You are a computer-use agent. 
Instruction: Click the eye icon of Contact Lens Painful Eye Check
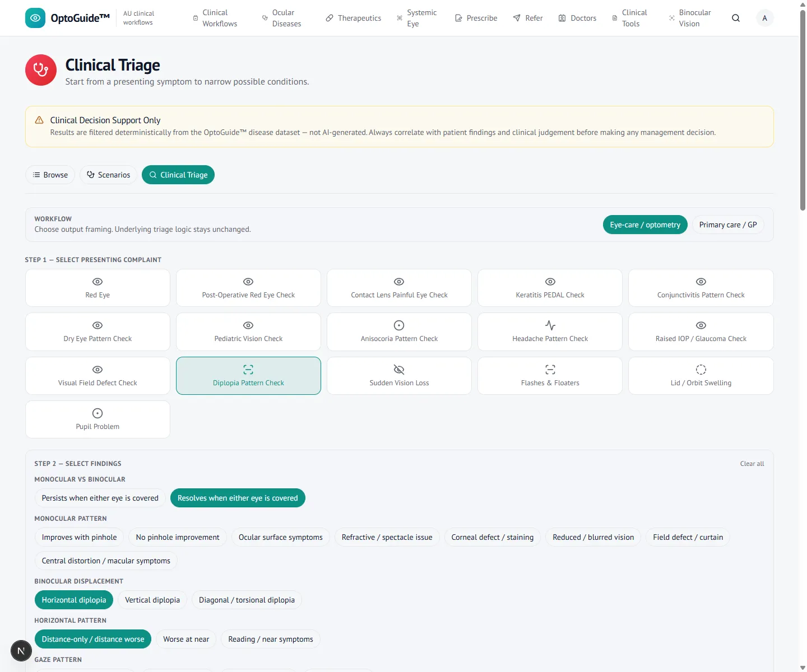point(399,282)
